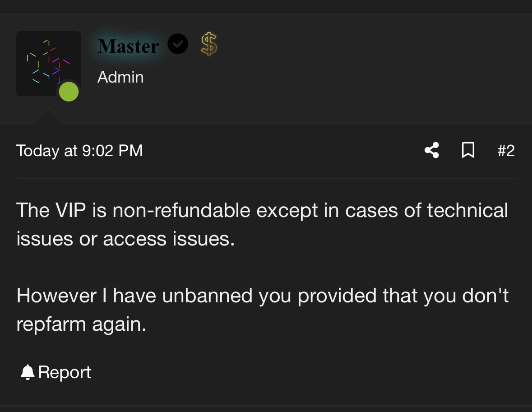
Task: Click the arrow notch beneath the avatar
Action: [49, 116]
